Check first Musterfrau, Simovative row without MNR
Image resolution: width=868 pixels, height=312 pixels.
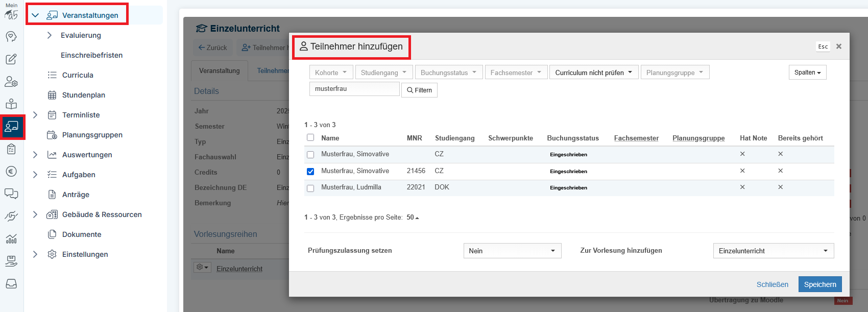tap(310, 154)
